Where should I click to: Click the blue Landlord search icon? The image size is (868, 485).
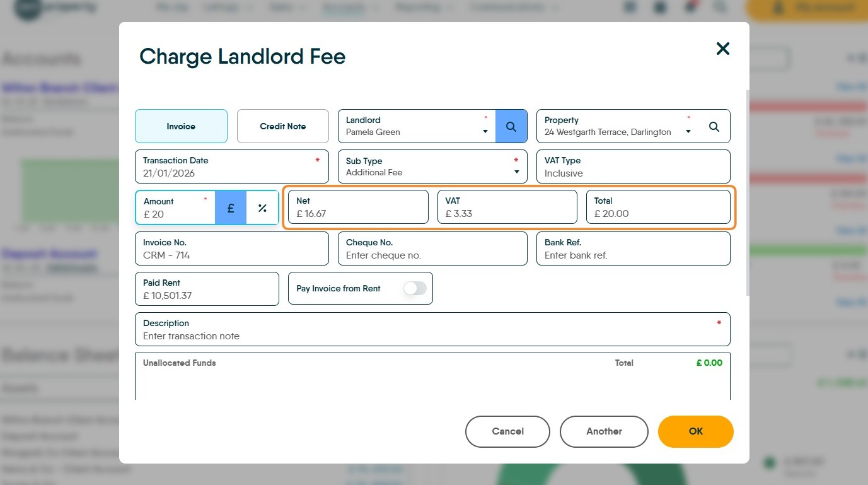click(x=511, y=126)
